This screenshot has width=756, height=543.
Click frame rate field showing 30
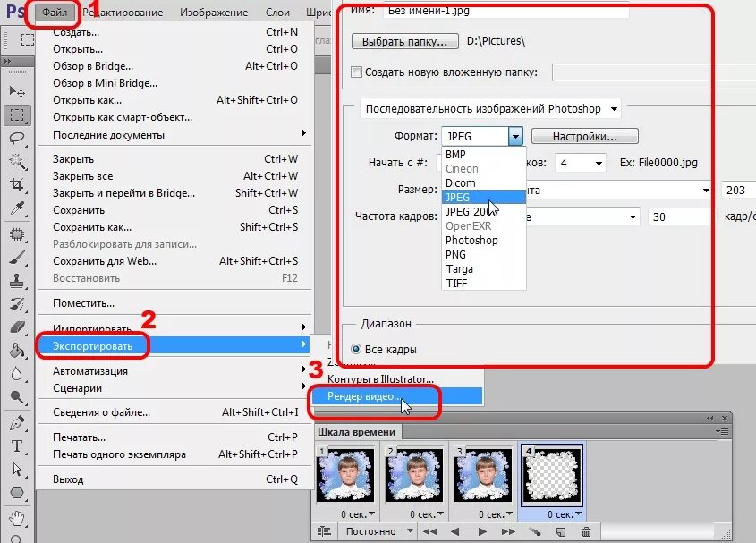pyautogui.click(x=679, y=217)
